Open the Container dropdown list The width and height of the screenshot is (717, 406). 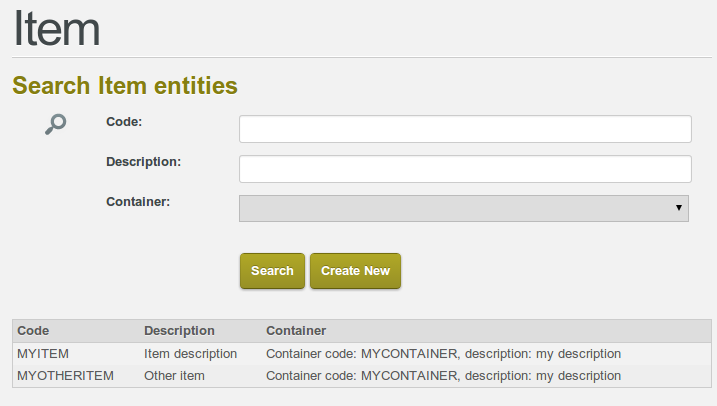click(x=463, y=208)
